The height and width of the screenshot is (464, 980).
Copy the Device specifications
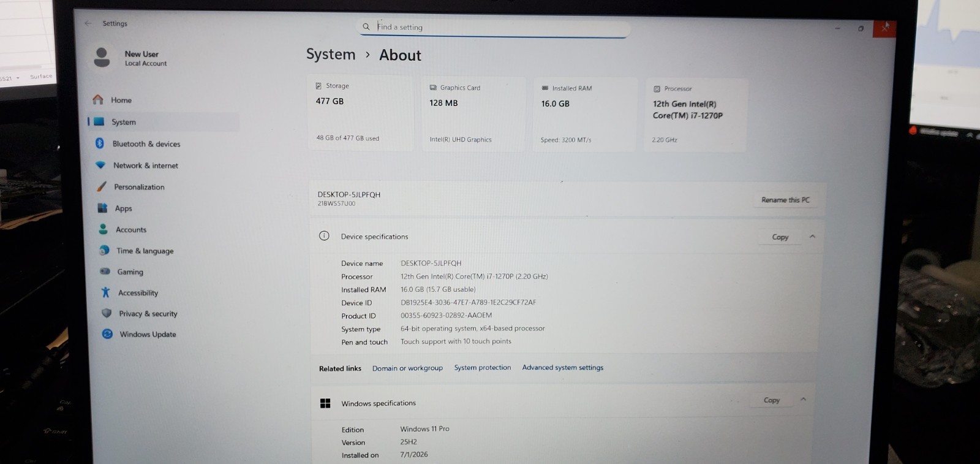point(780,237)
